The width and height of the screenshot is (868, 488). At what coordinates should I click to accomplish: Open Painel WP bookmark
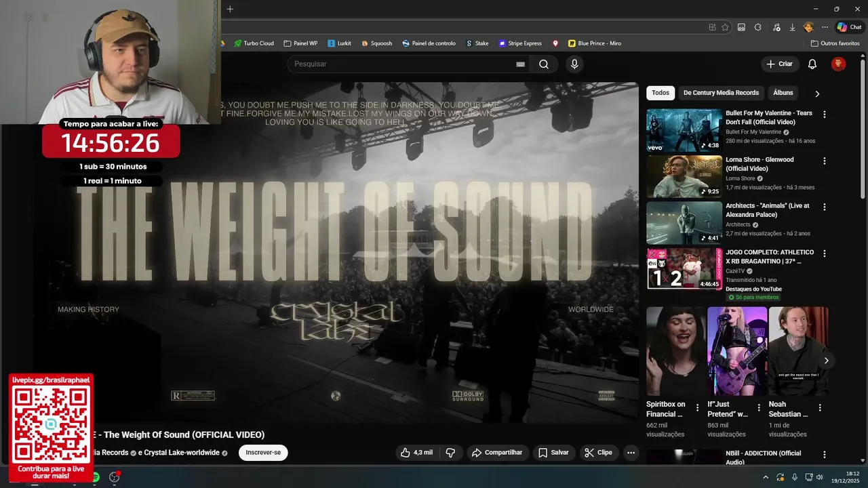[300, 43]
